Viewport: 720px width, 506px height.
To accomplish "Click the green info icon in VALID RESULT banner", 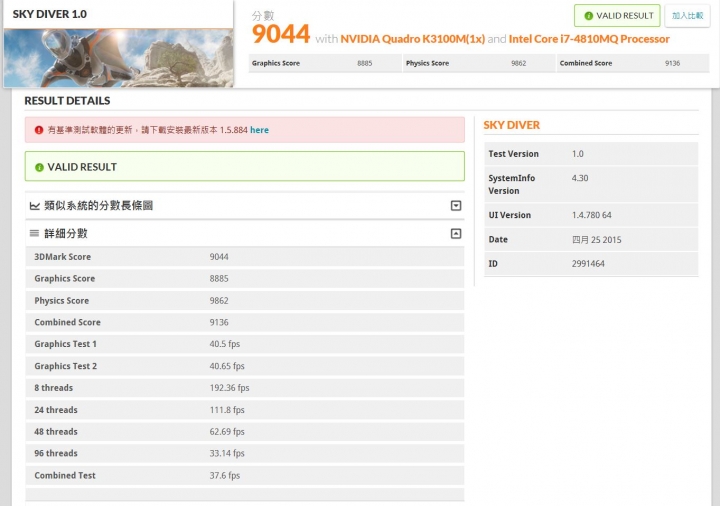I will click(x=39, y=167).
